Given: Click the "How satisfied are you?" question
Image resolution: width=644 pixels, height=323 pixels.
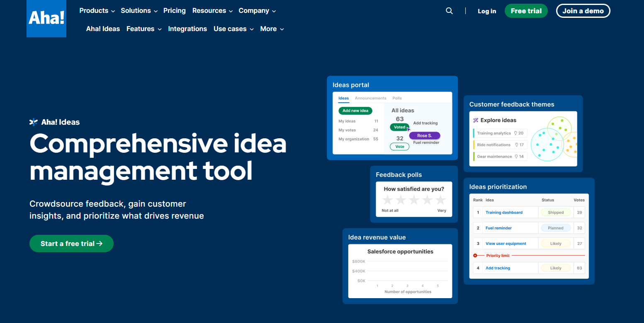Looking at the screenshot, I should pyautogui.click(x=414, y=189).
